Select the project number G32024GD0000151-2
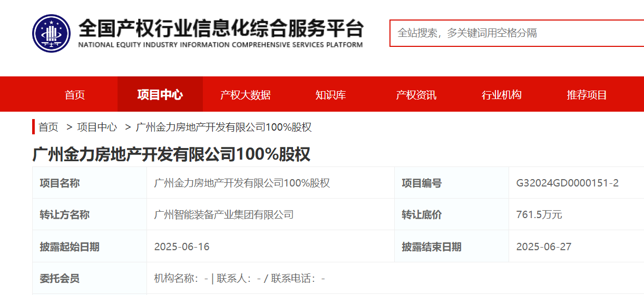Viewport: 644px width, 295px height. [568, 183]
